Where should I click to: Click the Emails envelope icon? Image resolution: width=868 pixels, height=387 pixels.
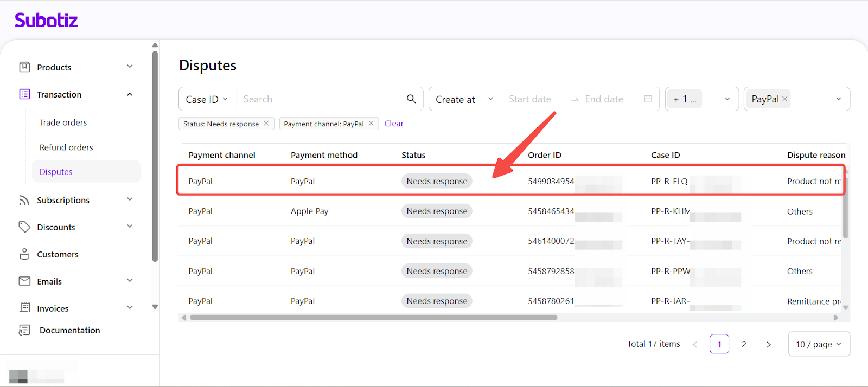coord(24,281)
